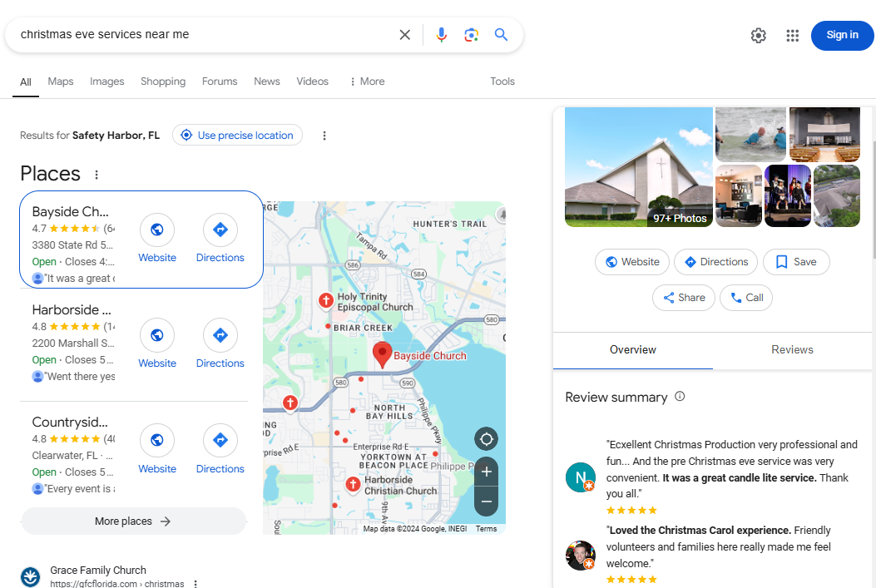Start voice search with microphone icon

point(442,35)
